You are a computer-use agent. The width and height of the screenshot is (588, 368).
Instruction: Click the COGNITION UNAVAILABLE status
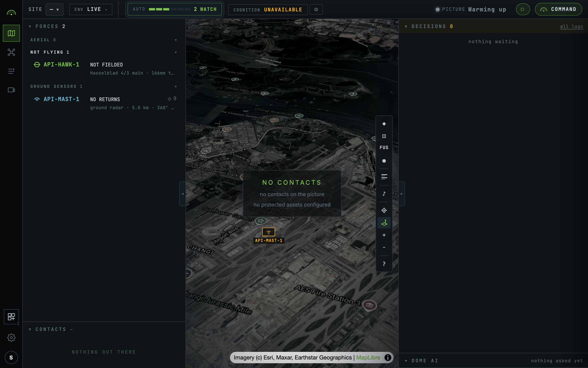(268, 10)
